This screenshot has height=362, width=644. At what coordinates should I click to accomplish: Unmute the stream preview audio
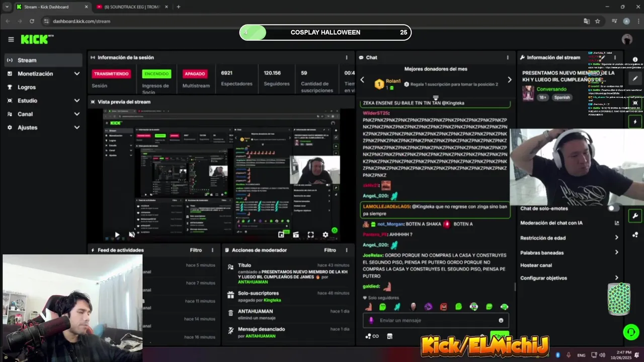tap(132, 234)
